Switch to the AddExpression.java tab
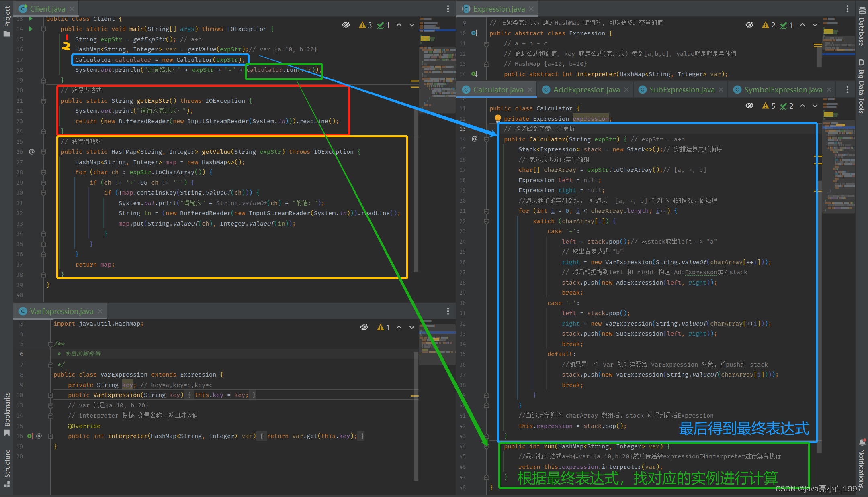Image resolution: width=868 pixels, height=497 pixels. click(586, 90)
